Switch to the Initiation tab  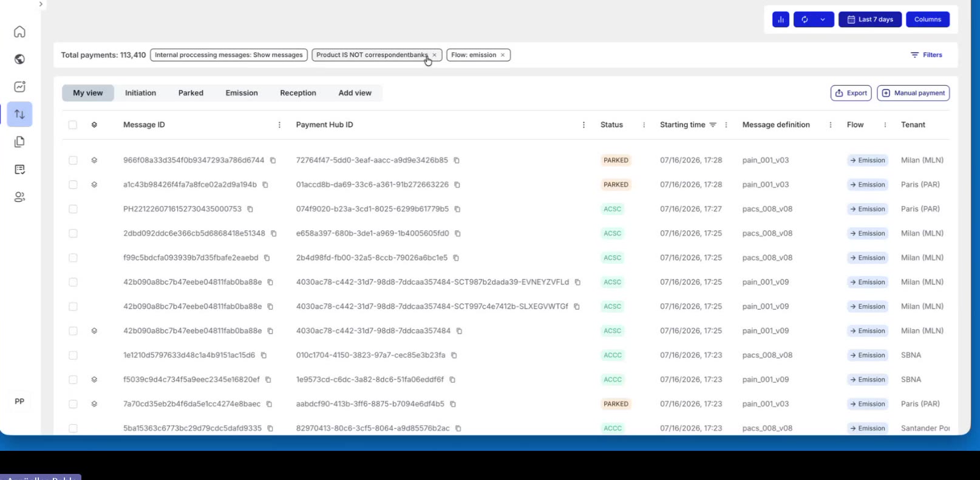pyautogui.click(x=140, y=93)
